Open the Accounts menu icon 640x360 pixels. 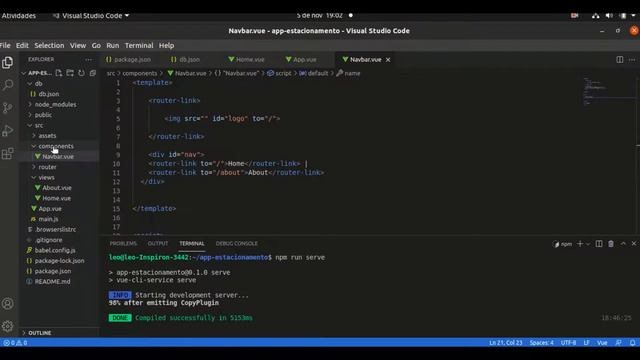[7, 304]
